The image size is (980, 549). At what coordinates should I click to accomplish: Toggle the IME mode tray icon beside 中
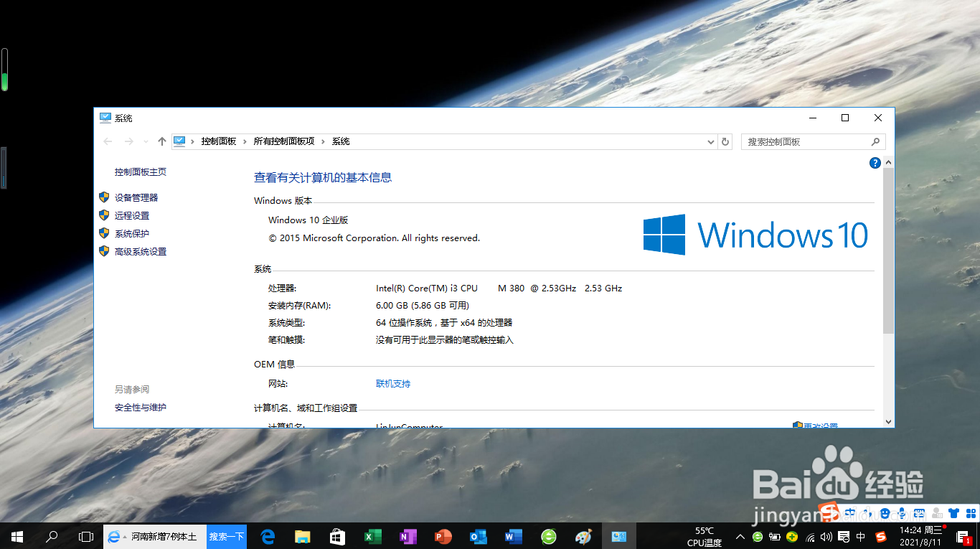(x=844, y=537)
